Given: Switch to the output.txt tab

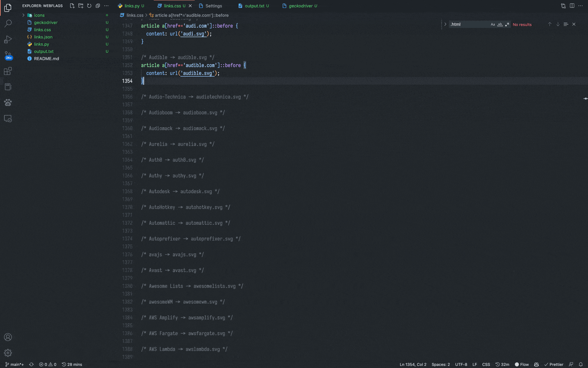Looking at the screenshot, I should [x=254, y=6].
